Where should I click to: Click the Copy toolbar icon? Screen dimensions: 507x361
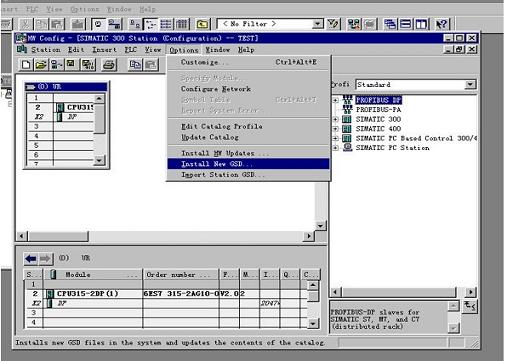click(135, 64)
